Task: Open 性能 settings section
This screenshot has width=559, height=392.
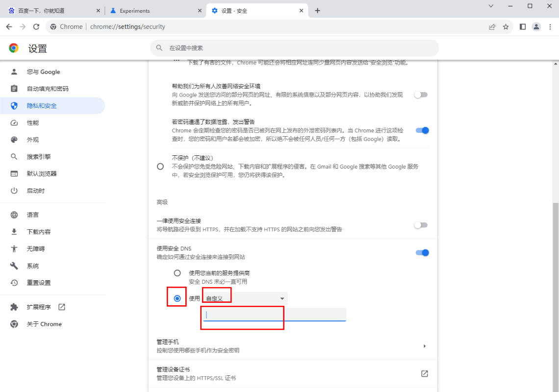Action: coord(53,122)
